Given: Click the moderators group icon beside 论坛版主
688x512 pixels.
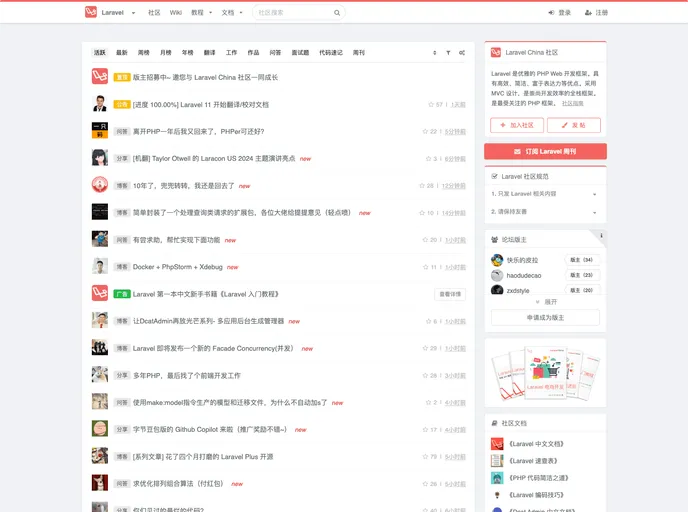Looking at the screenshot, I should pyautogui.click(x=494, y=240).
